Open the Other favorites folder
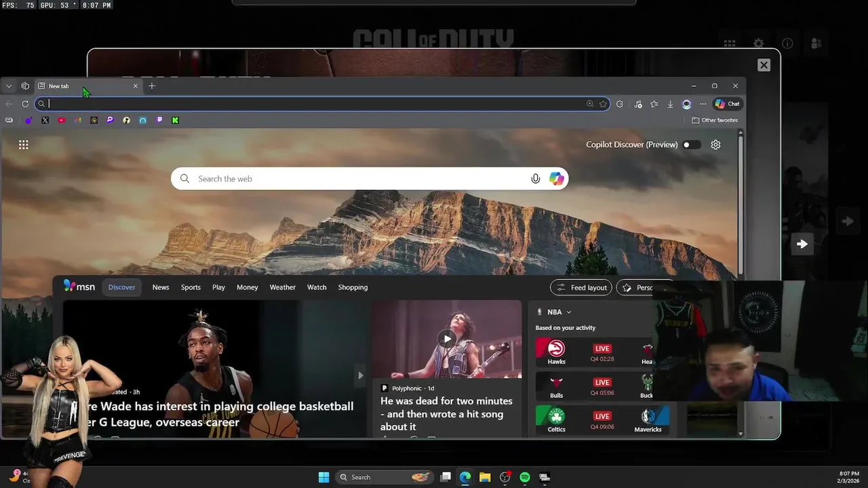 715,120
